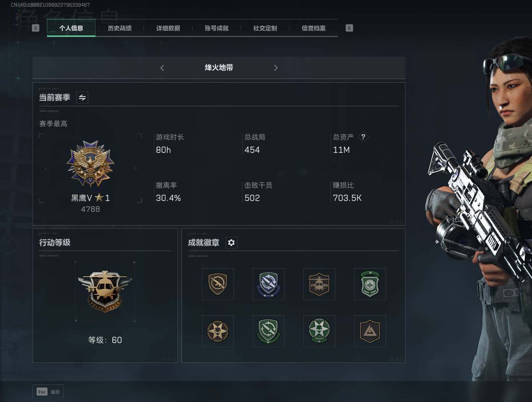Open achievement badge settings gear
The image size is (532, 402).
[x=231, y=243]
